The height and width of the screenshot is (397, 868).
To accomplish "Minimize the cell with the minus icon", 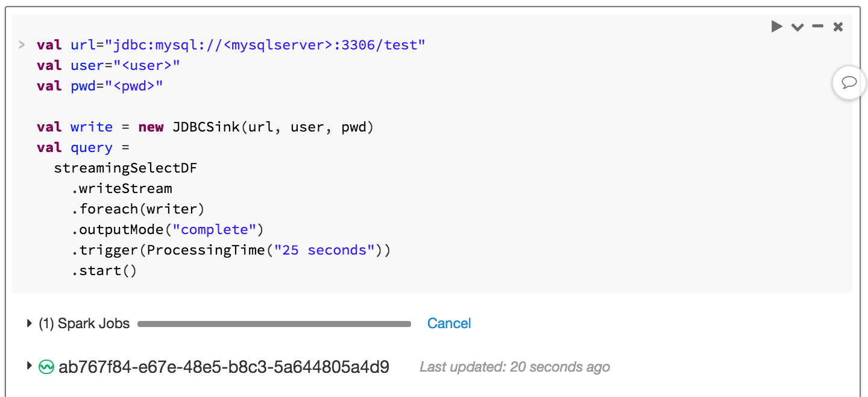I will point(818,27).
